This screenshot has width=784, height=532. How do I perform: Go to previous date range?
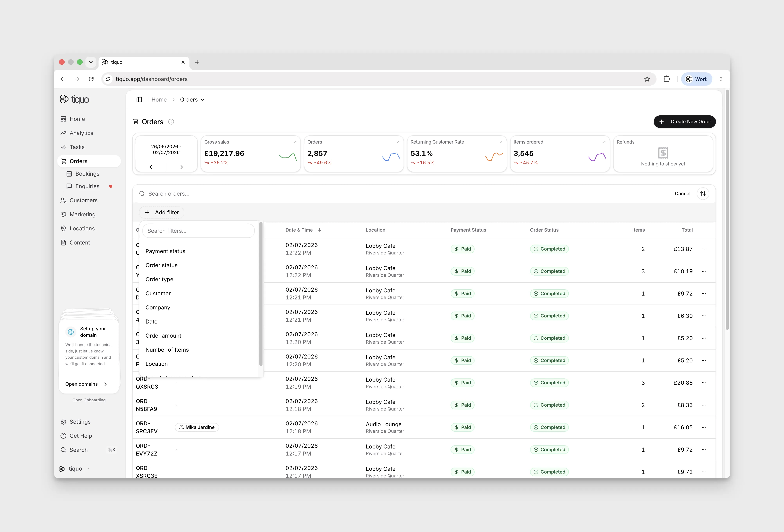click(x=150, y=167)
